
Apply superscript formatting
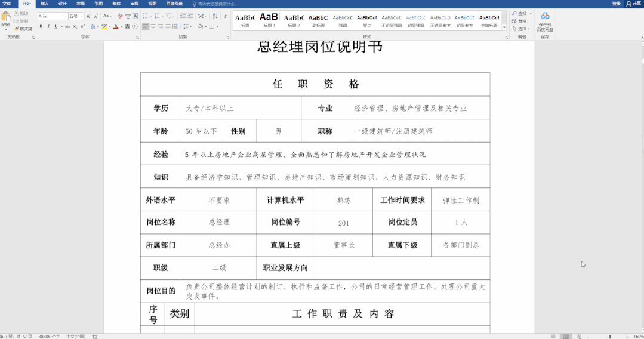tap(82, 26)
